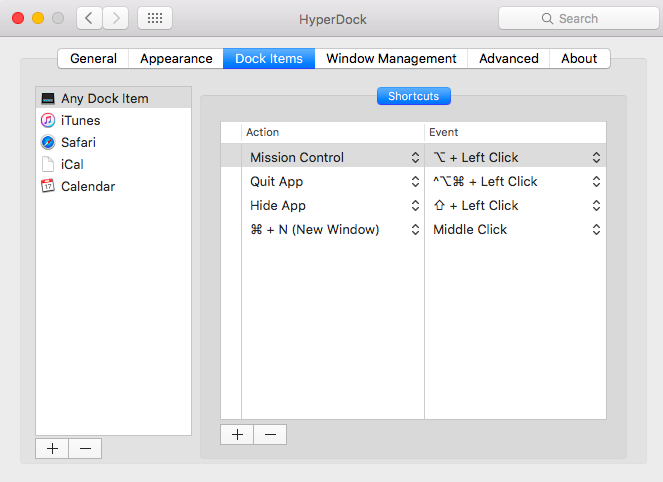Select Calendar in the dock item list
The image size is (663, 482).
[x=113, y=186]
